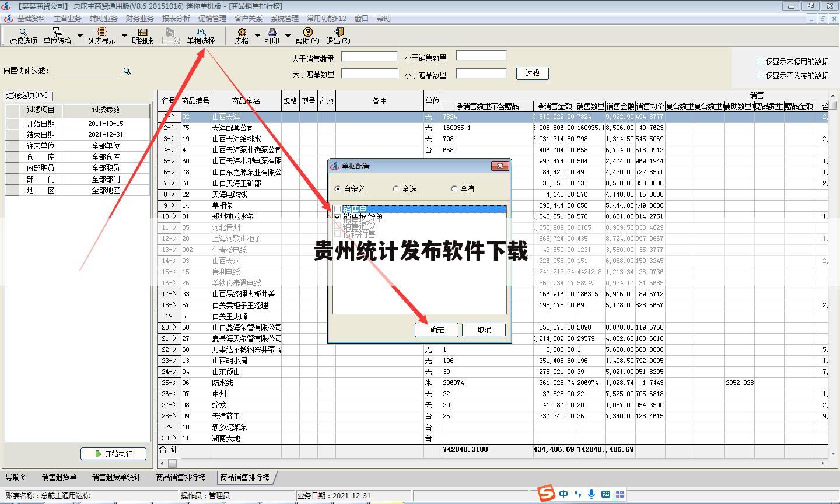Click the 往来单位 parameter 全部单位
Screen dimensions: 840x504
point(106,146)
